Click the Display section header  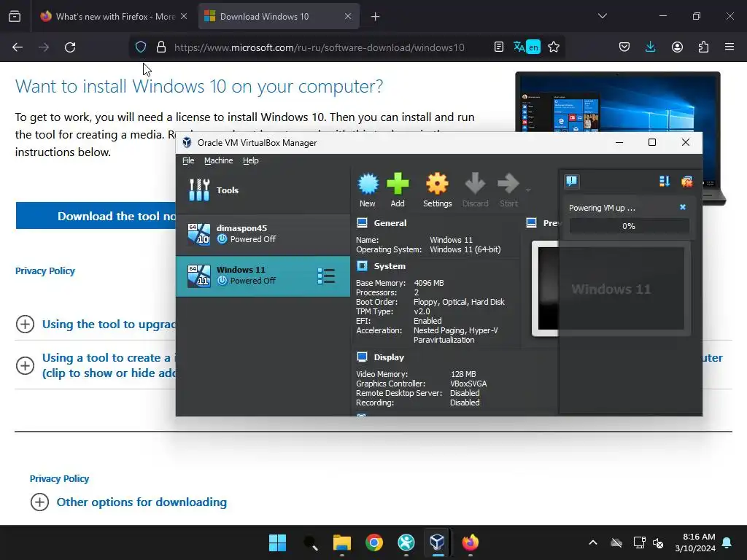click(389, 357)
